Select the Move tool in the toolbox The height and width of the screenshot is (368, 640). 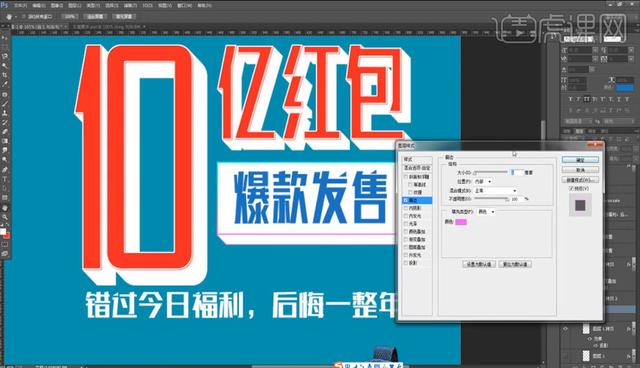(5, 37)
